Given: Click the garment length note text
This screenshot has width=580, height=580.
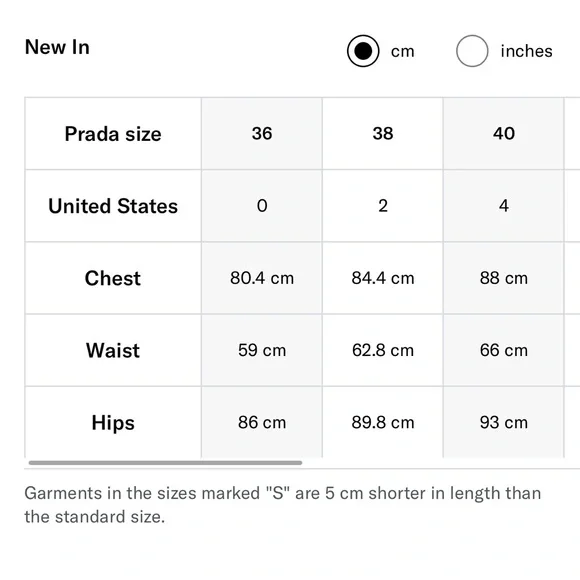Looking at the screenshot, I should 283,505.
